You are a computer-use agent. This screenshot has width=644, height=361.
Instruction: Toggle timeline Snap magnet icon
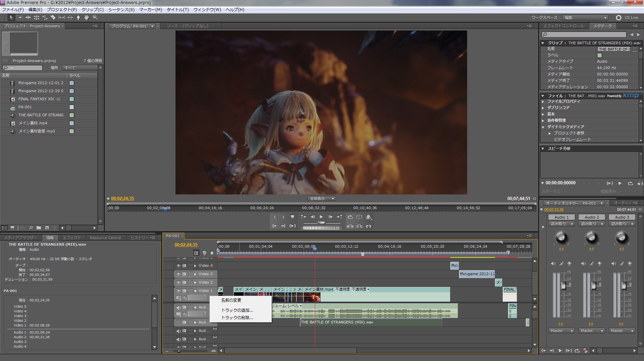[196, 253]
